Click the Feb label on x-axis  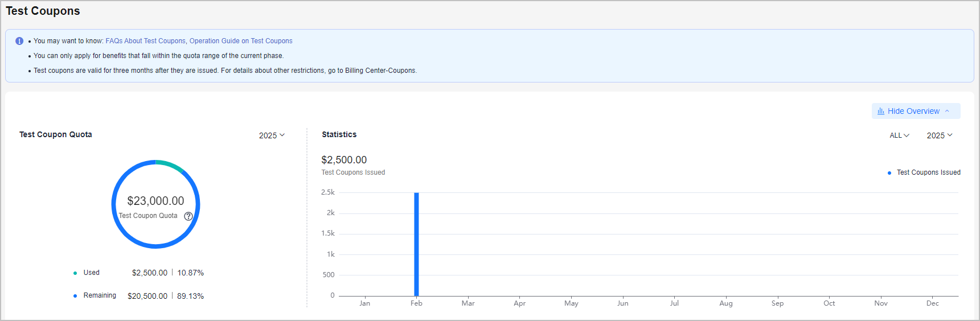click(416, 303)
